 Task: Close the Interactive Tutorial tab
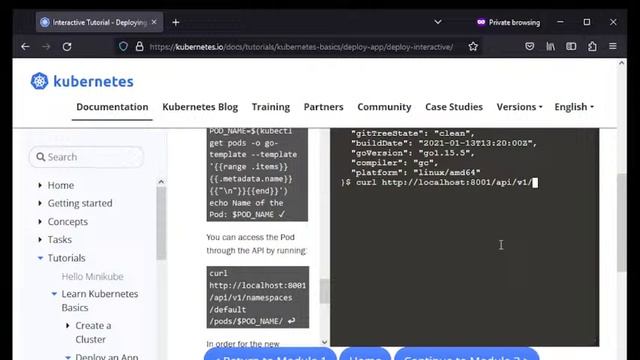154,22
